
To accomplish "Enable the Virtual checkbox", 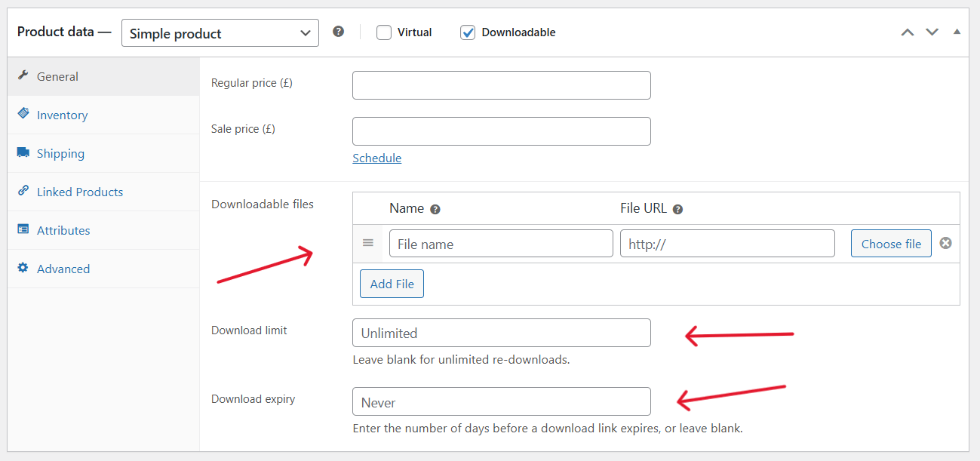I will pyautogui.click(x=385, y=32).
